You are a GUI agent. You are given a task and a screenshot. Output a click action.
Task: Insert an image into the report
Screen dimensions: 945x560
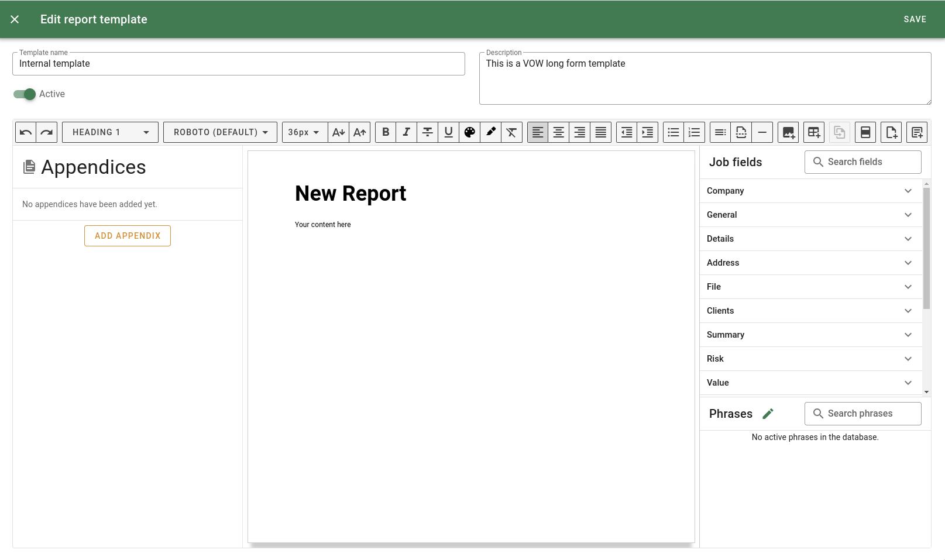click(x=788, y=132)
